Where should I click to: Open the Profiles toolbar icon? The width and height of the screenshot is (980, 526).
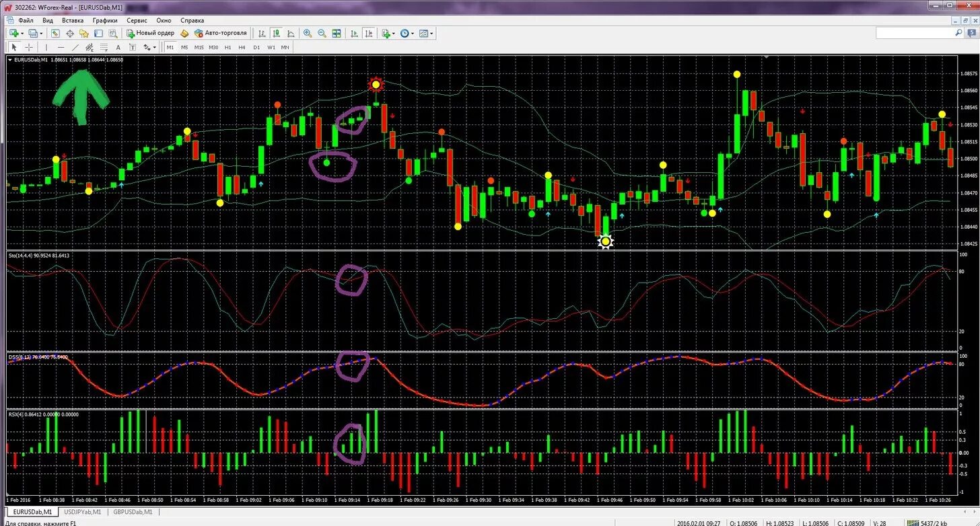[32, 33]
